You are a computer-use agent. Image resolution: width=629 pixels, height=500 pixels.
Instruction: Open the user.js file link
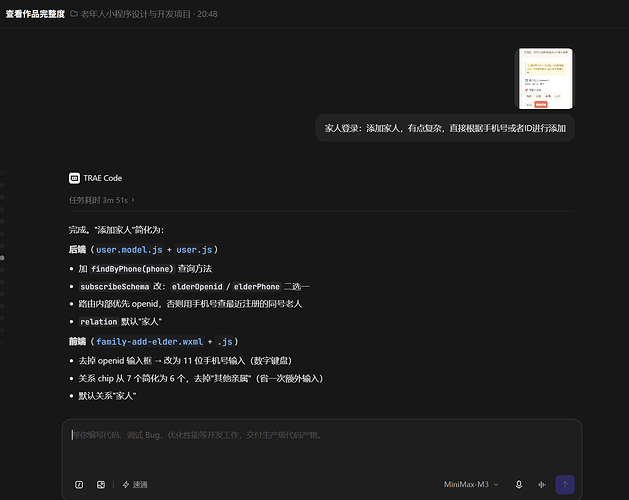(194, 250)
